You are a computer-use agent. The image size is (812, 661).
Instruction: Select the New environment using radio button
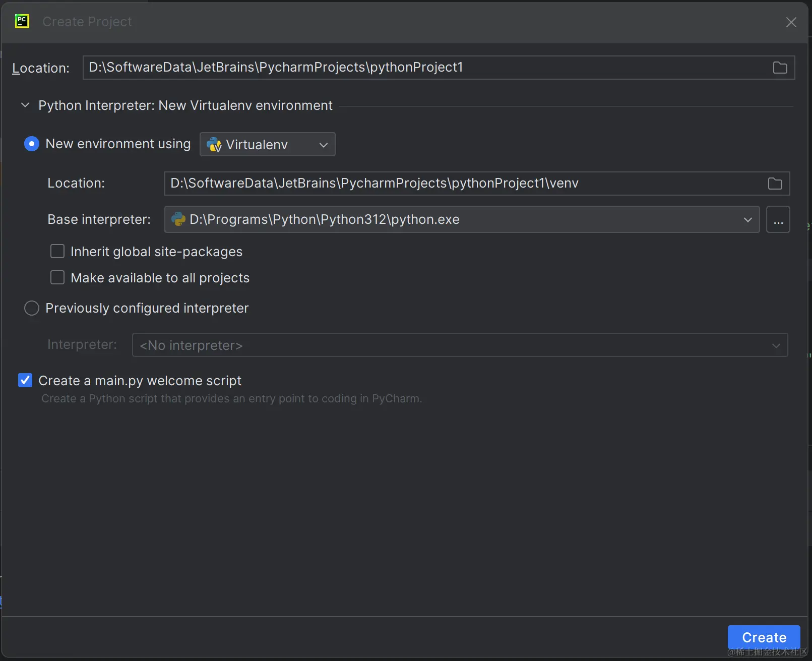click(x=32, y=144)
